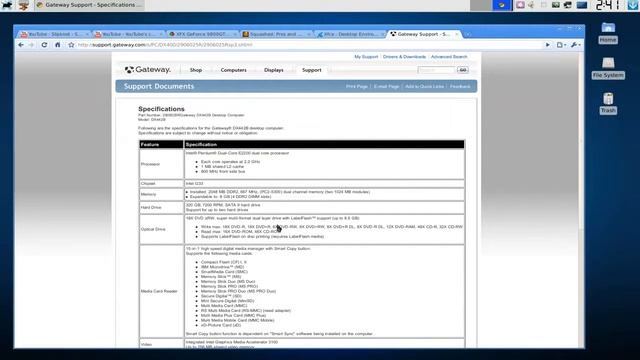The width and height of the screenshot is (640, 360).
Task: Switch to the XFX GeForce 9800GT tab
Action: [x=202, y=34]
